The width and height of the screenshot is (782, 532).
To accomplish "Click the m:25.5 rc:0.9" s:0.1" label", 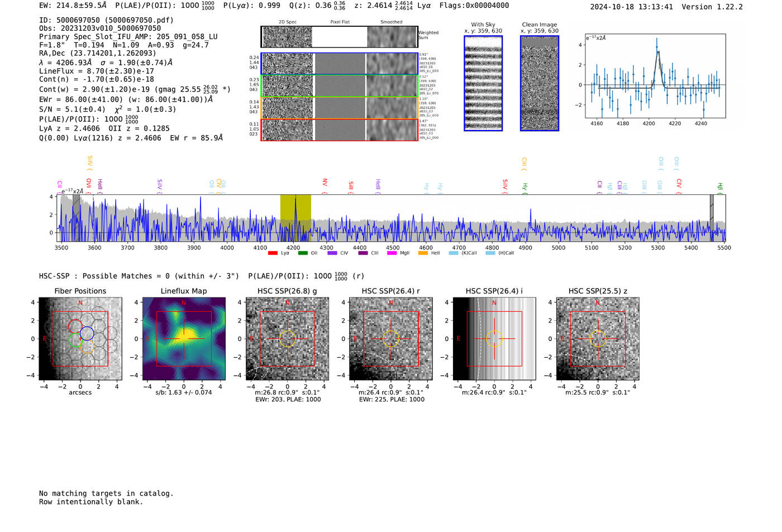I will 598,392.
